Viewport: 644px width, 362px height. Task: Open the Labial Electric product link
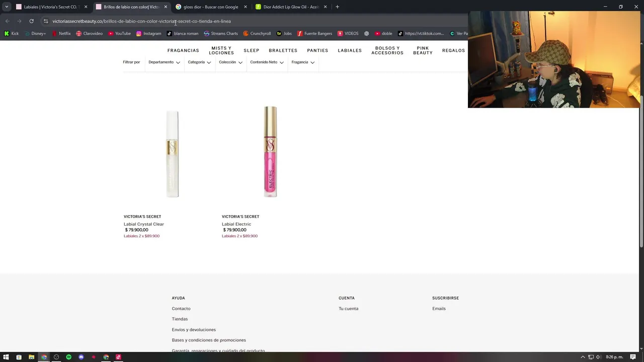pyautogui.click(x=236, y=224)
